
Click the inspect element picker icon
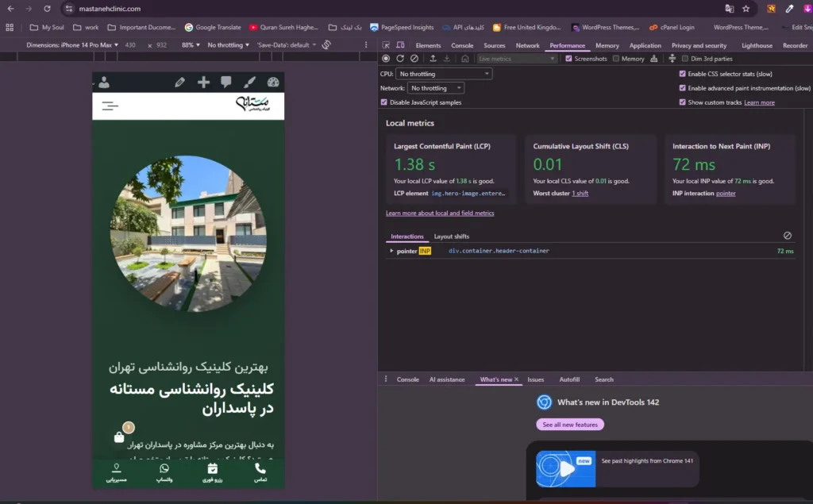386,46
